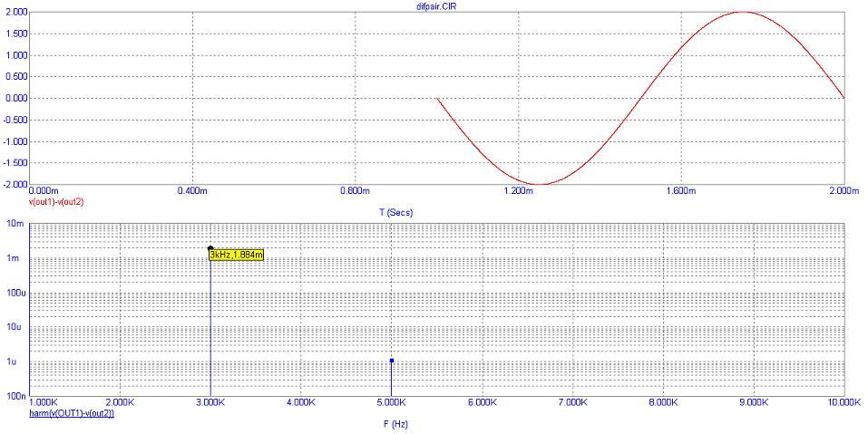Viewport: 868px width, 434px height.
Task: Click the -0.500 voltage axis label
Action: 15,120
